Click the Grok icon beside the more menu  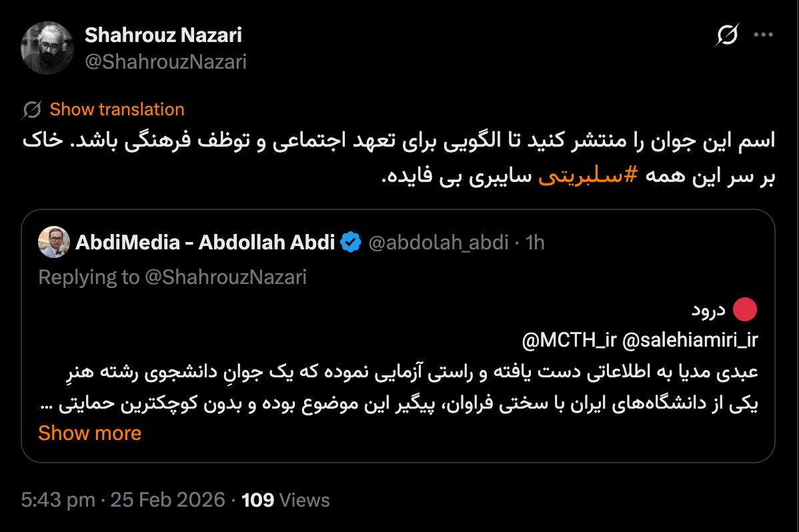(x=726, y=35)
